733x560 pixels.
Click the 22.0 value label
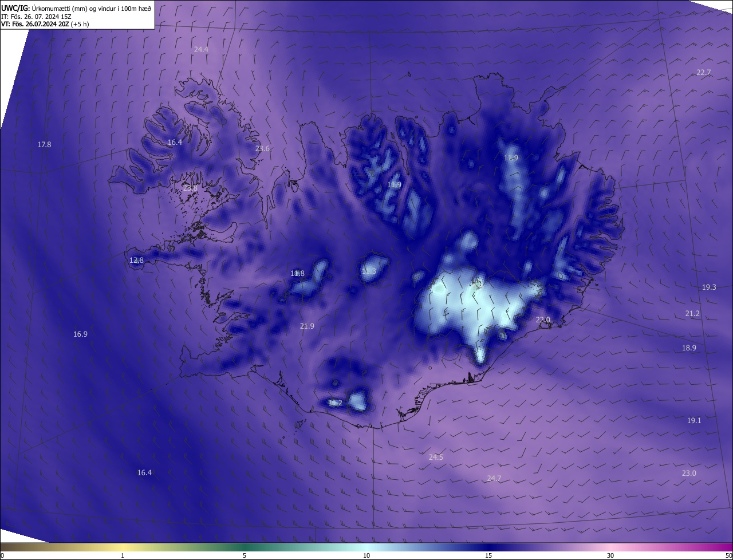[543, 320]
